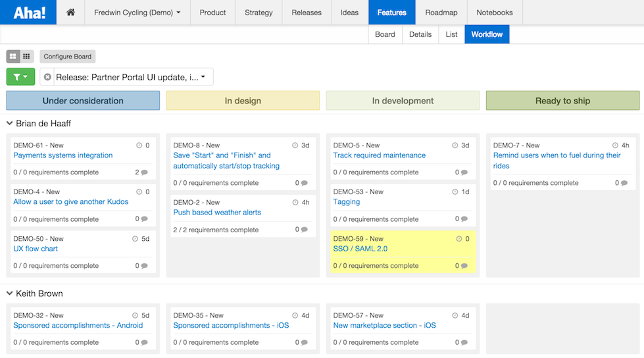Screen dimensions: 644x358
Task: Click the Ready to ship column header
Action: (x=562, y=101)
